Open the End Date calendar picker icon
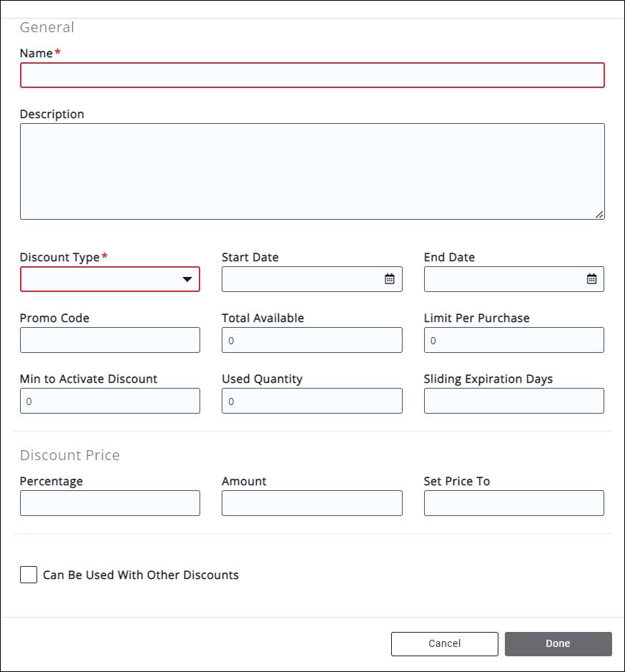 point(591,279)
